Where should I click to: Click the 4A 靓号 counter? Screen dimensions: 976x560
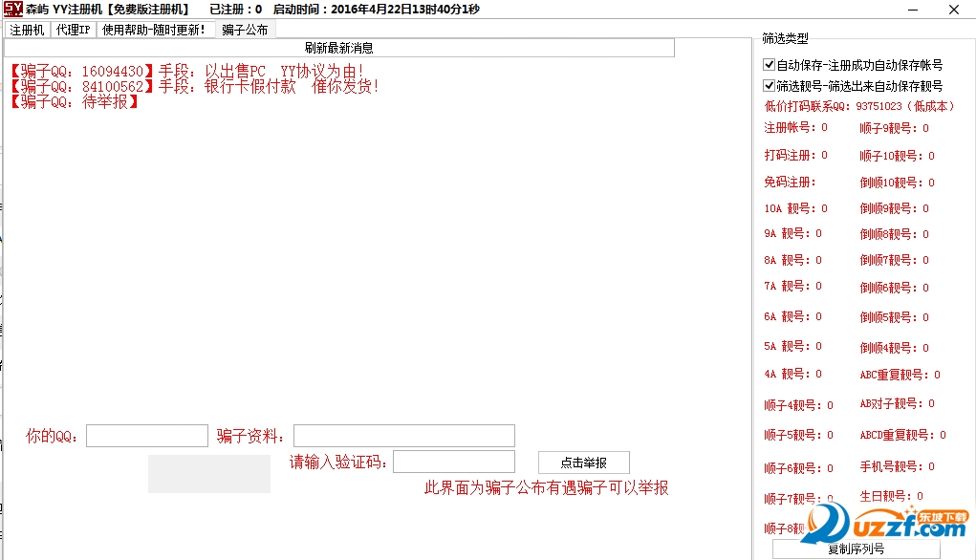pos(792,374)
